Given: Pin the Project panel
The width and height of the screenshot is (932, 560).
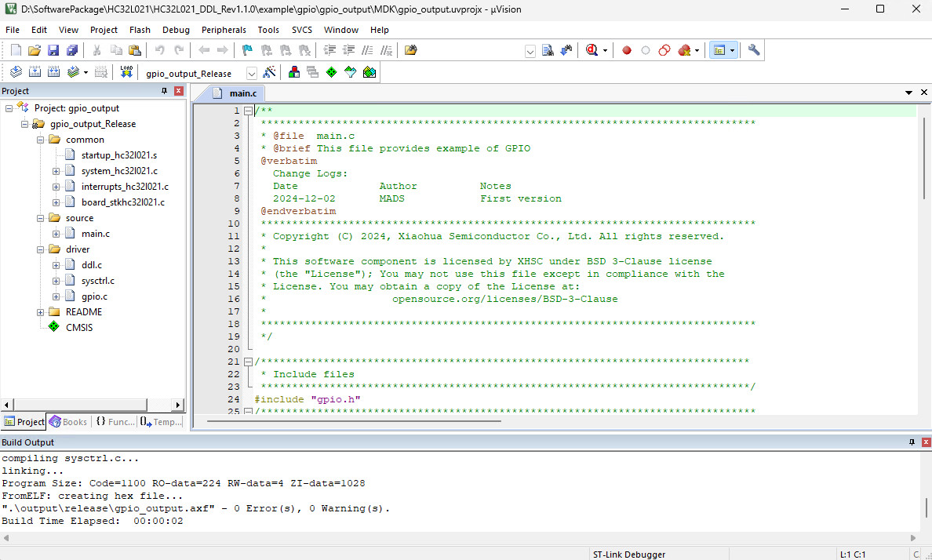Looking at the screenshot, I should click(x=164, y=91).
